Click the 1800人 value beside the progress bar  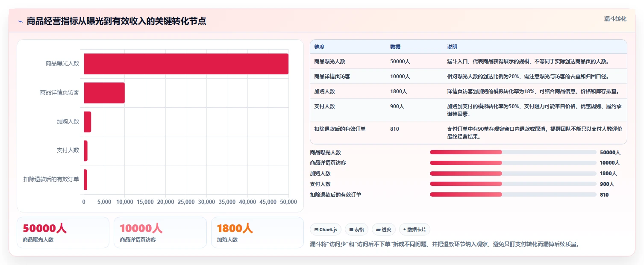click(x=608, y=174)
